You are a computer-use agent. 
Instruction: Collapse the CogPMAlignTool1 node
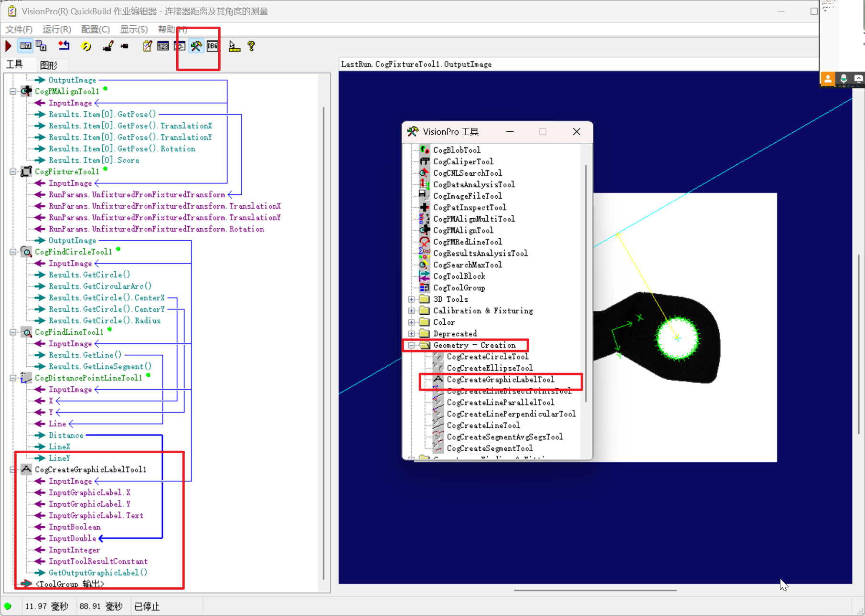coord(13,91)
